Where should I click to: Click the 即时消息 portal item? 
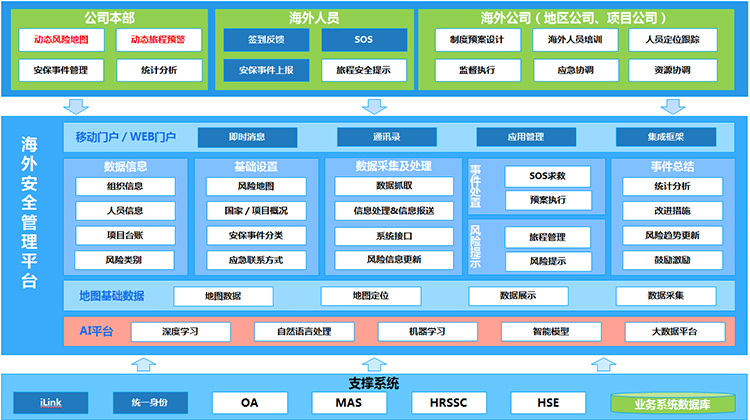pos(247,137)
